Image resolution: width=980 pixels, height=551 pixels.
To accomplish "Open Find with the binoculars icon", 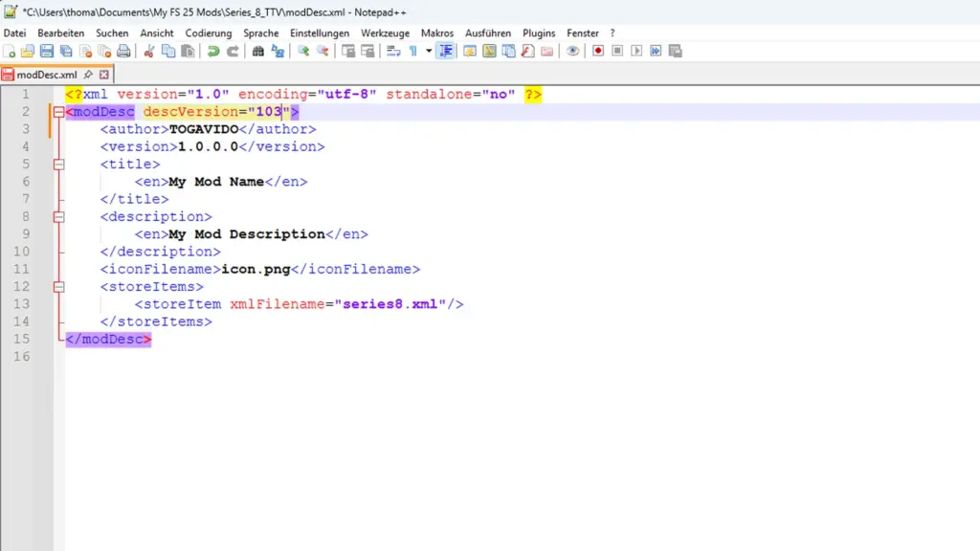I will (x=258, y=51).
